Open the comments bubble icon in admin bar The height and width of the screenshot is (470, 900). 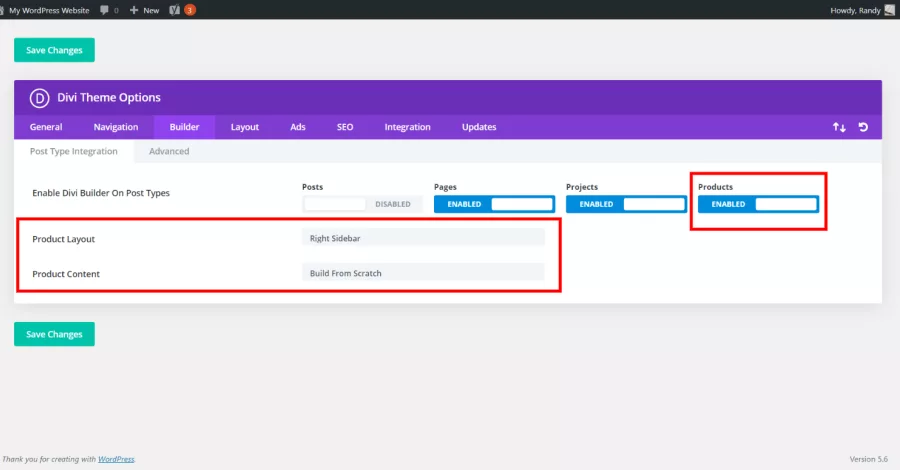click(x=104, y=10)
